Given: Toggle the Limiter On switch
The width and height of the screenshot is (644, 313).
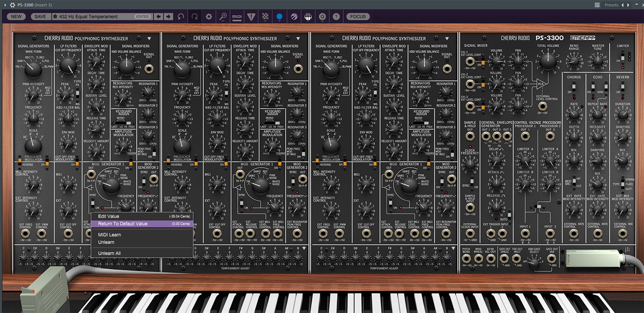Looking at the screenshot, I should click(x=622, y=57).
